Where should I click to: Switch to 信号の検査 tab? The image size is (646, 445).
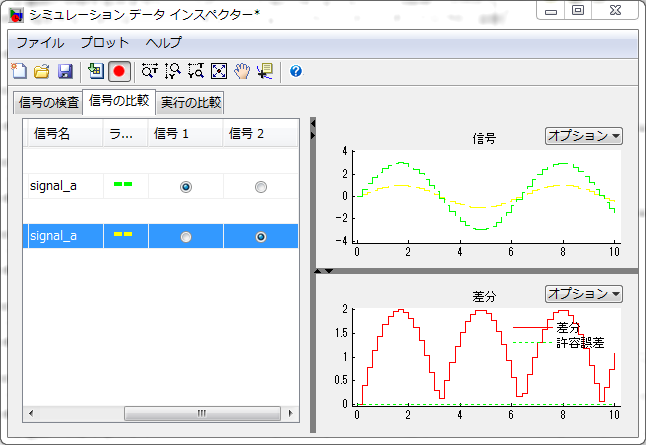coord(49,102)
